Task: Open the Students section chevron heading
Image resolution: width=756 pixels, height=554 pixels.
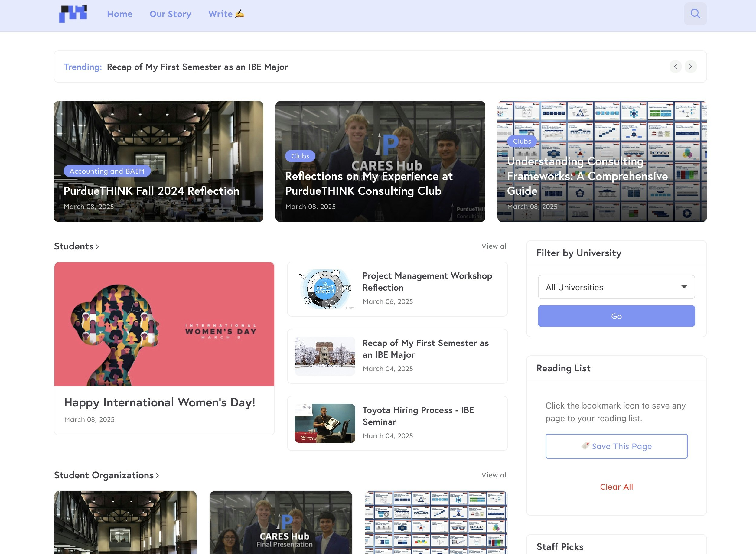Action: [77, 246]
